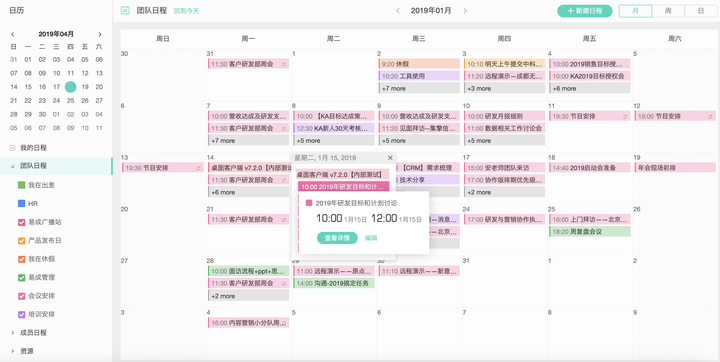
Task: Click repeat icon on Dec 31 客户研发部周会
Action: (x=284, y=64)
